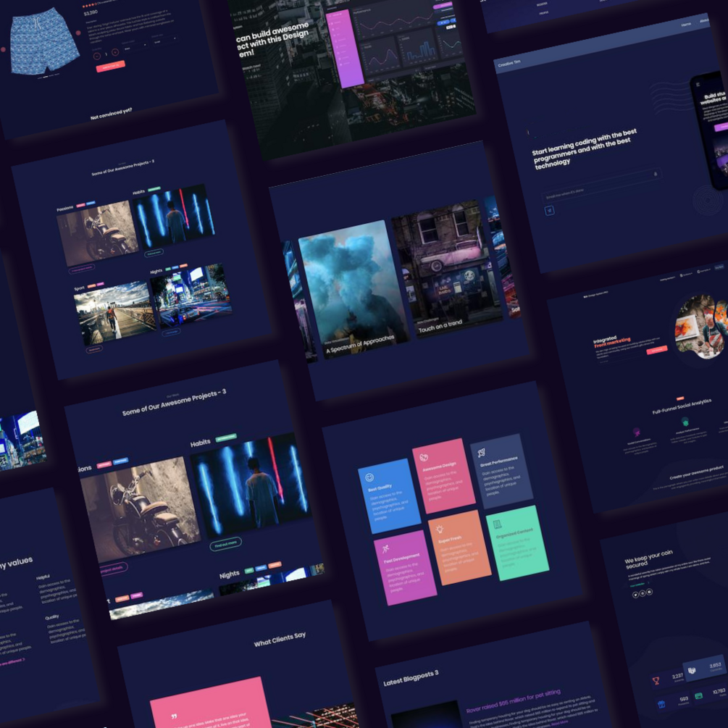This screenshot has width=728, height=728.
Task: Click the red button beside Integrated Front marketing
Action: click(x=657, y=350)
